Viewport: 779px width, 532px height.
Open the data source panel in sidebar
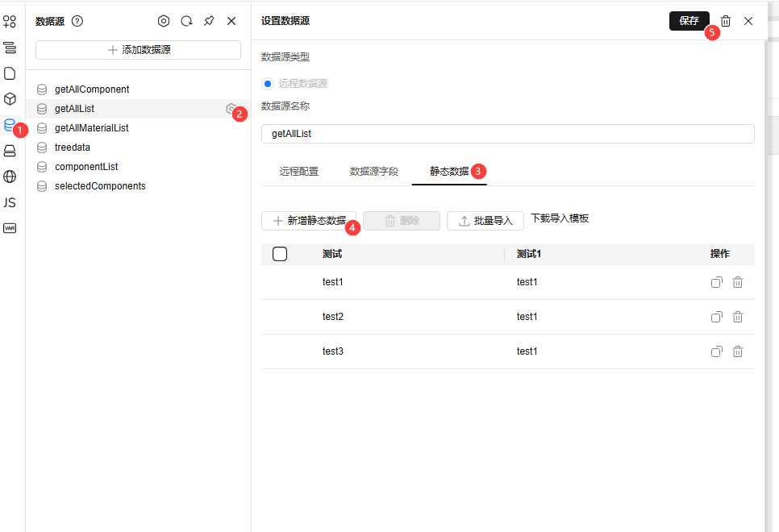point(10,125)
